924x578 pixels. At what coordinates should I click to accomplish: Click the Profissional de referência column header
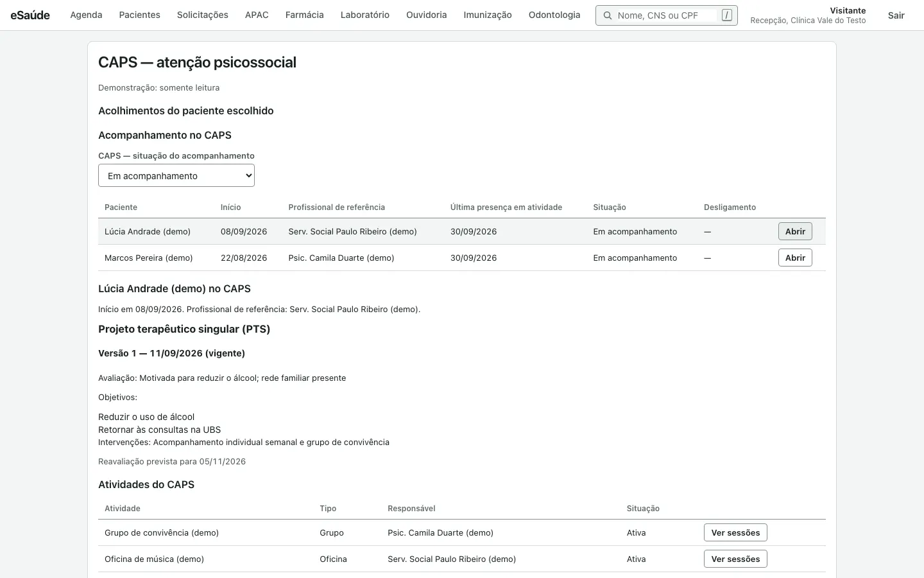pyautogui.click(x=337, y=207)
